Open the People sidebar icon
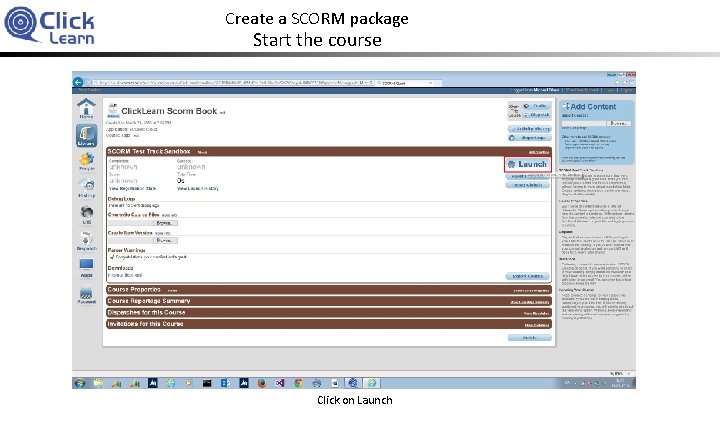 click(86, 162)
